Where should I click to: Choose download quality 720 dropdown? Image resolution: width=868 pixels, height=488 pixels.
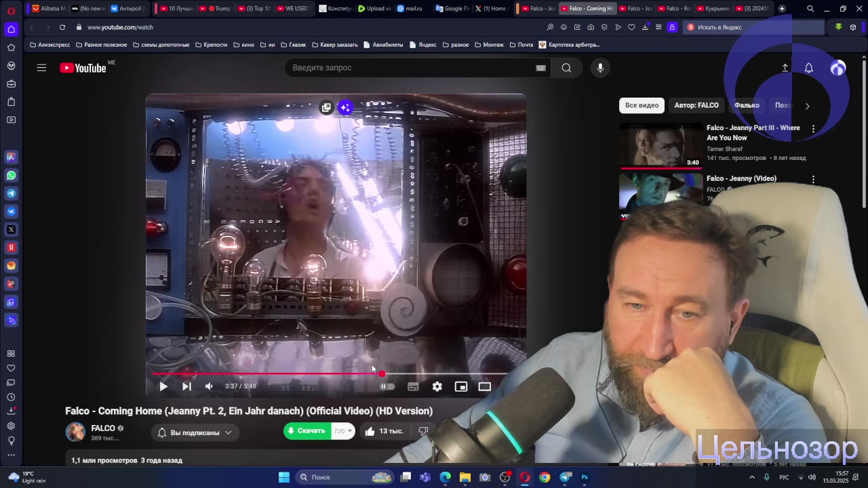pos(343,431)
